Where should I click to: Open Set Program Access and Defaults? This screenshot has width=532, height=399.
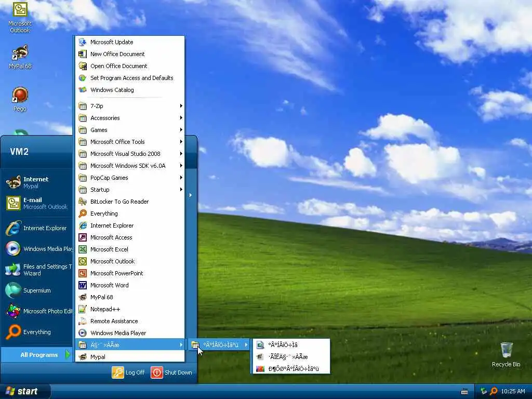coord(130,78)
